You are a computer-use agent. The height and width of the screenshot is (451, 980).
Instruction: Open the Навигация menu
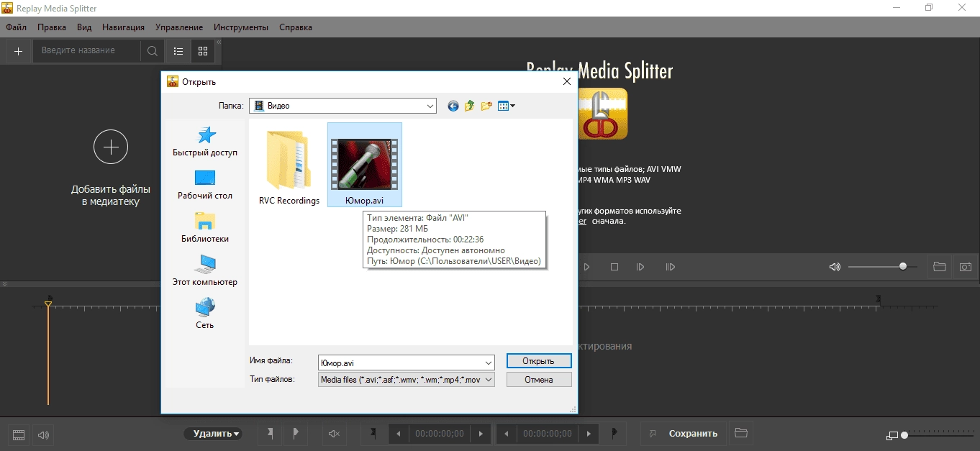pyautogui.click(x=123, y=27)
